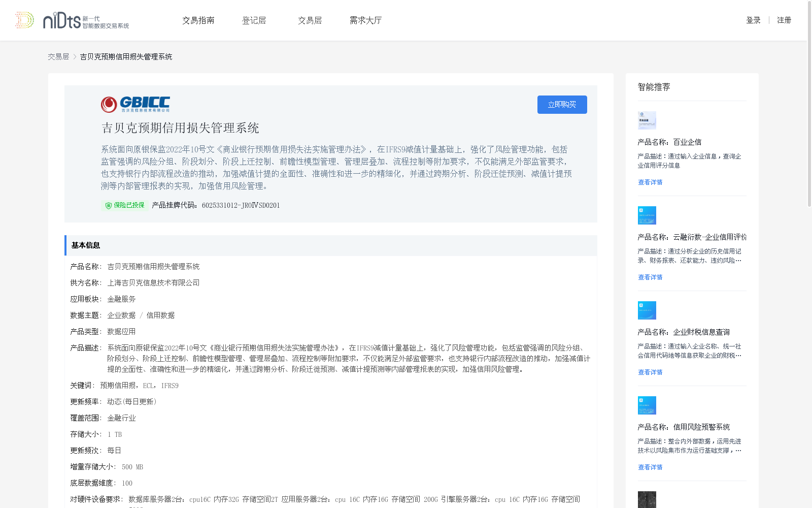Screen dimensions: 812x508
Task: Click 查看详情 under 云融衍数
Action: [x=650, y=277]
